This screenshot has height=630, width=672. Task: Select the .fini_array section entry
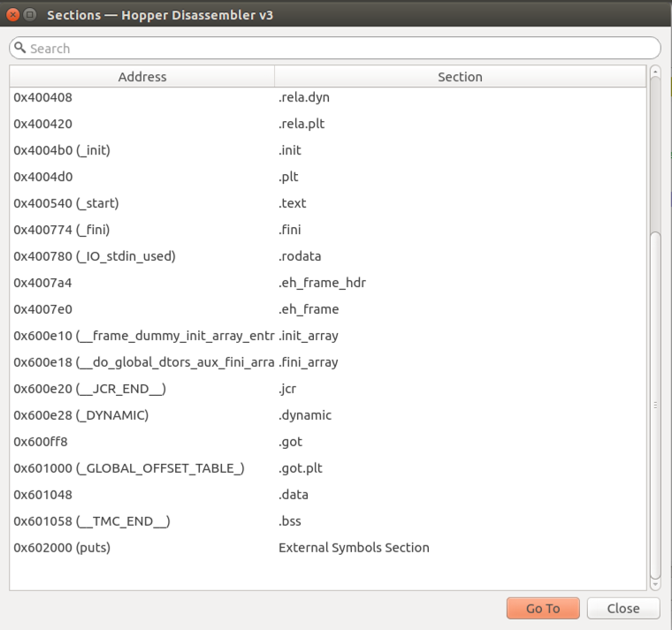coord(308,362)
